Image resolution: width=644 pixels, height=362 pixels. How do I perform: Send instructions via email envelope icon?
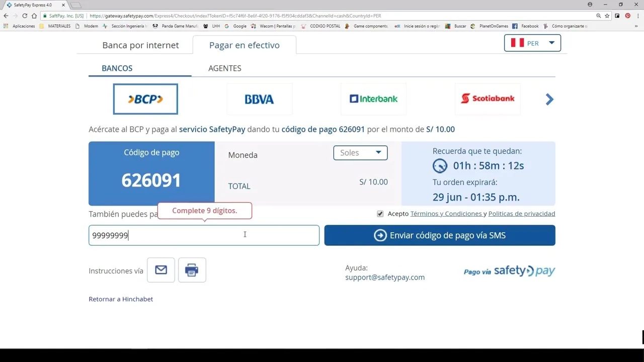(x=161, y=270)
